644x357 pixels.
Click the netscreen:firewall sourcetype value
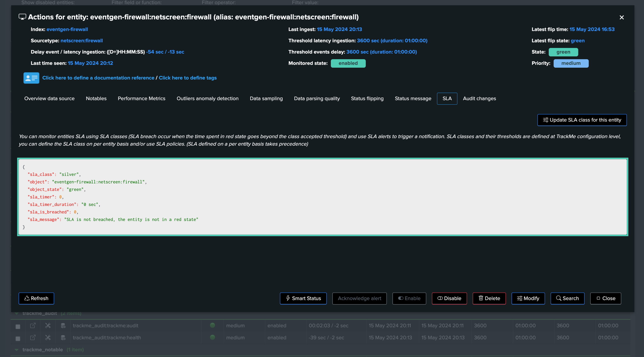(x=82, y=41)
